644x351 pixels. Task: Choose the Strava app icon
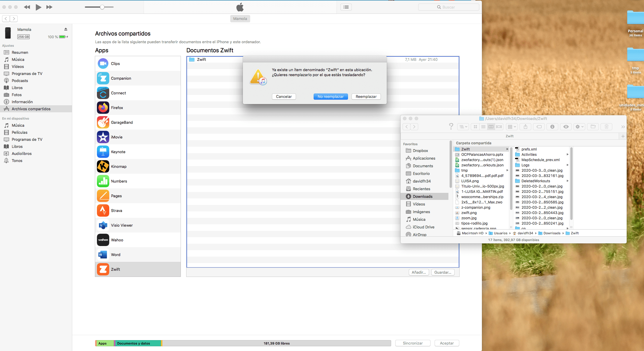103,210
